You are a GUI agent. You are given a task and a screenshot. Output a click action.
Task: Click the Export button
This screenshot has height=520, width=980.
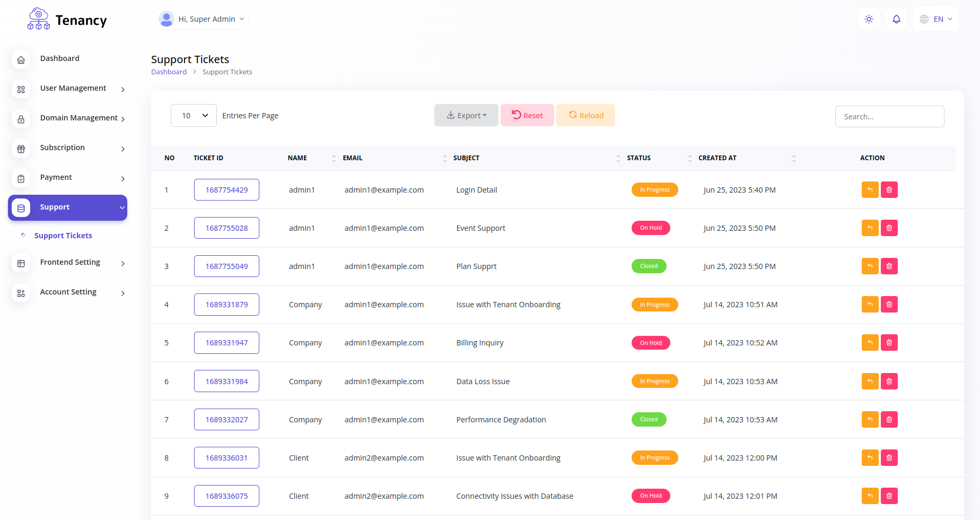[x=466, y=115]
